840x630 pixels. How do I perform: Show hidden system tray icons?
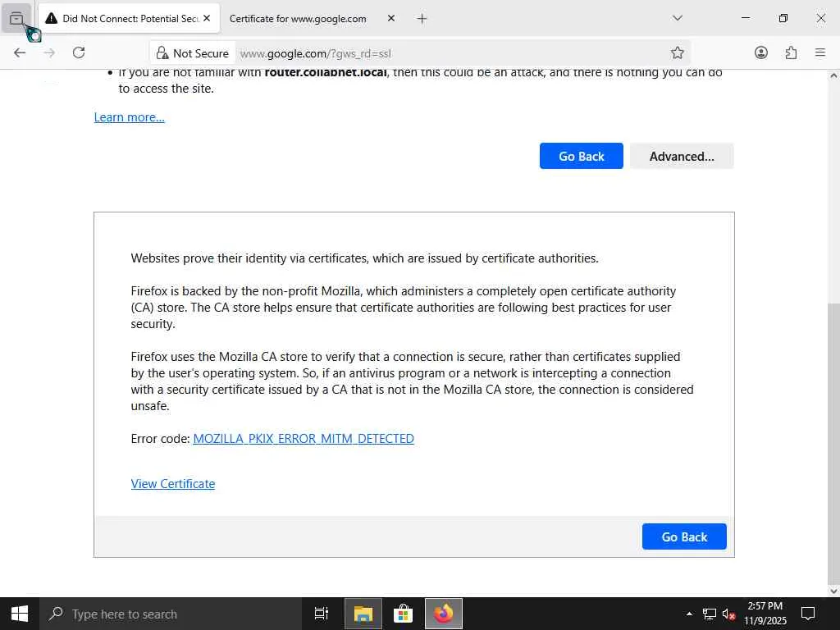click(689, 614)
